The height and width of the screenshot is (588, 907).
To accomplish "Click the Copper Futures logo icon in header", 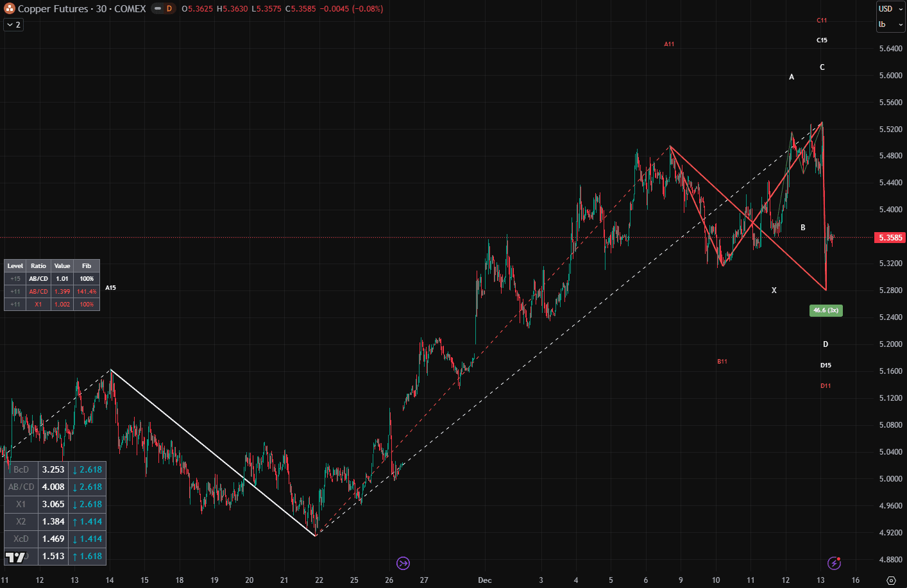I will click(x=9, y=9).
